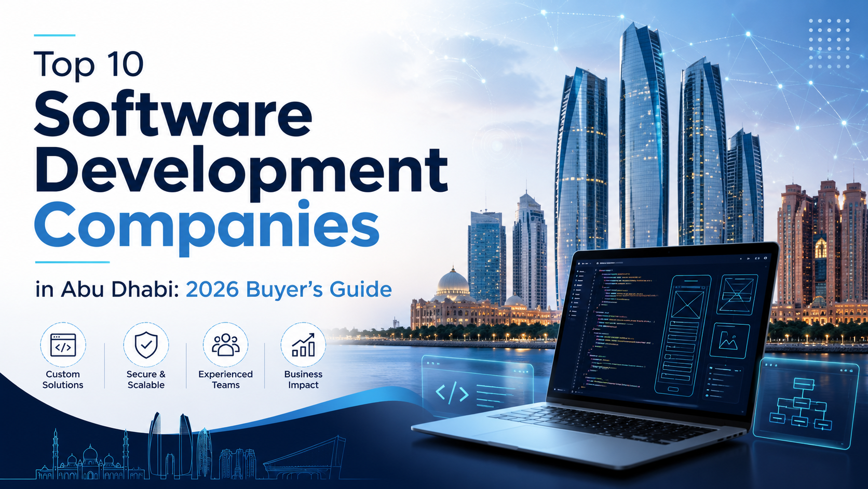Click the "2026 Buyer's Guide" text
868x489 pixels.
(289, 289)
